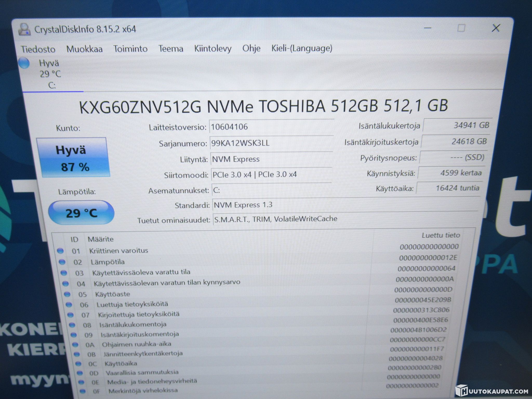Open the Teema menu

pos(171,49)
